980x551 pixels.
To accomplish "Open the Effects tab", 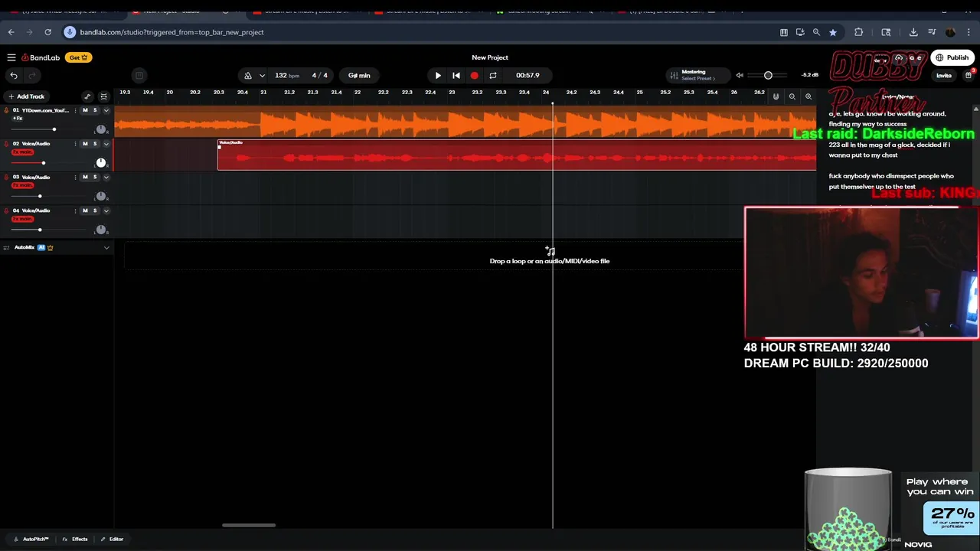I will click(x=74, y=539).
